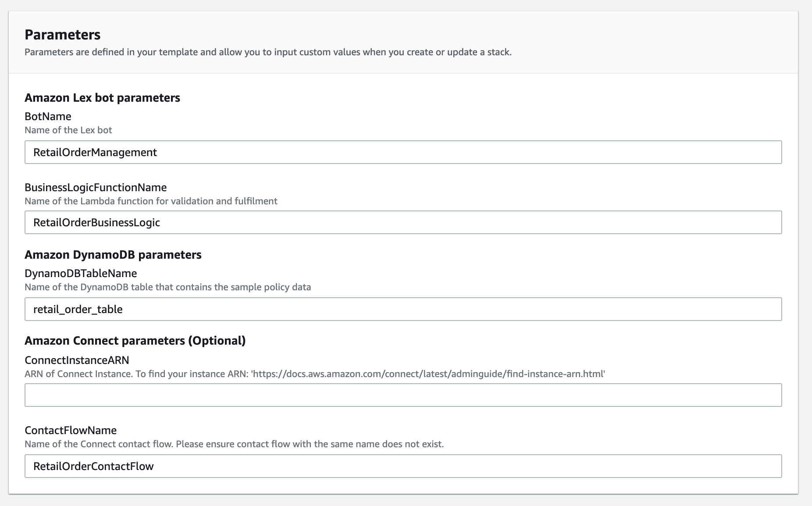Viewport: 812px width, 506px height.
Task: Click the ContactFlowName label
Action: click(71, 430)
